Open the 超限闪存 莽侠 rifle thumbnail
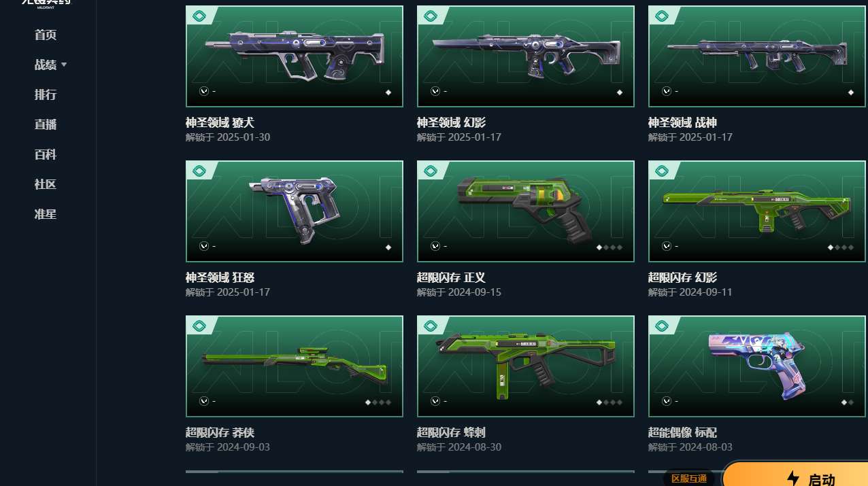The height and width of the screenshot is (486, 868). coord(295,366)
